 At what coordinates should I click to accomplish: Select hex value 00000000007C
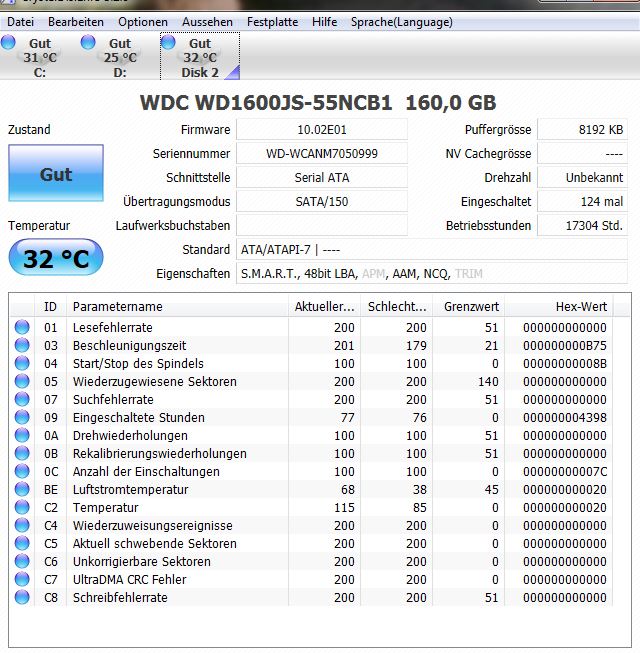[565, 471]
